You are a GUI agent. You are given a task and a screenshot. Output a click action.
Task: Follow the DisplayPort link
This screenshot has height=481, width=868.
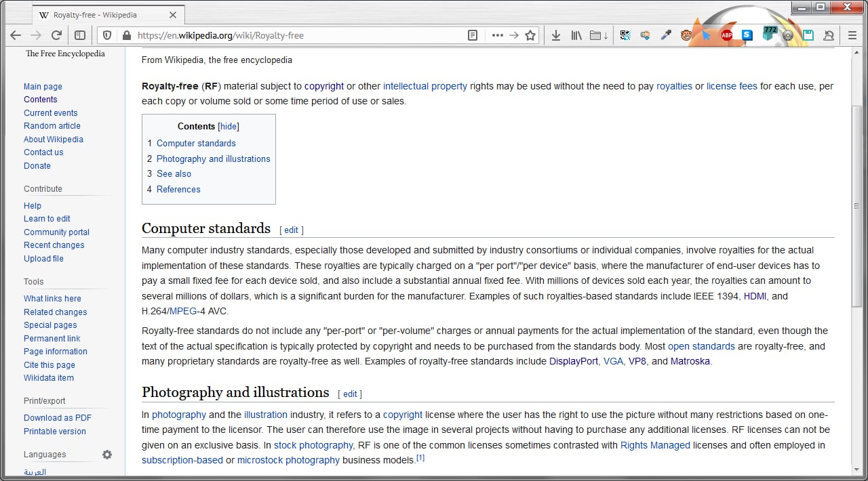[574, 361]
